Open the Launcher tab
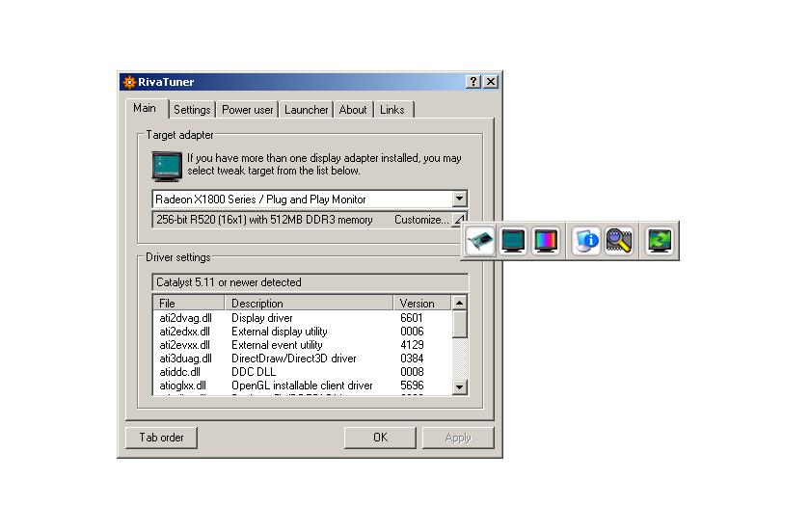The width and height of the screenshot is (810, 532). tap(307, 110)
